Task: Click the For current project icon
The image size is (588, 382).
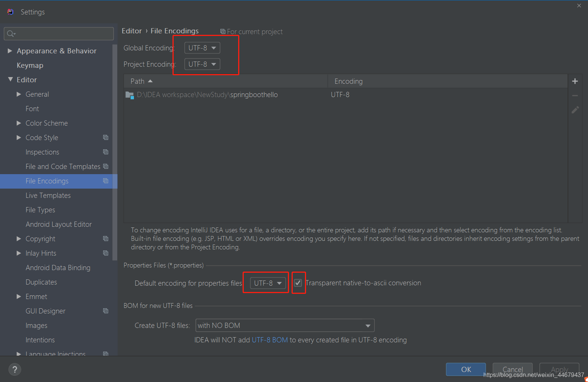Action: pos(223,31)
